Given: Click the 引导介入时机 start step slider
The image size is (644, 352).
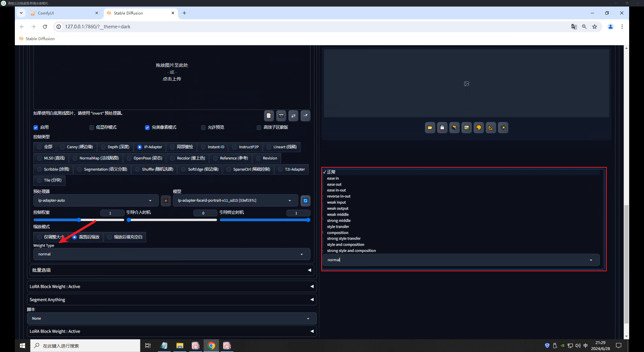Looking at the screenshot, I should [x=172, y=220].
